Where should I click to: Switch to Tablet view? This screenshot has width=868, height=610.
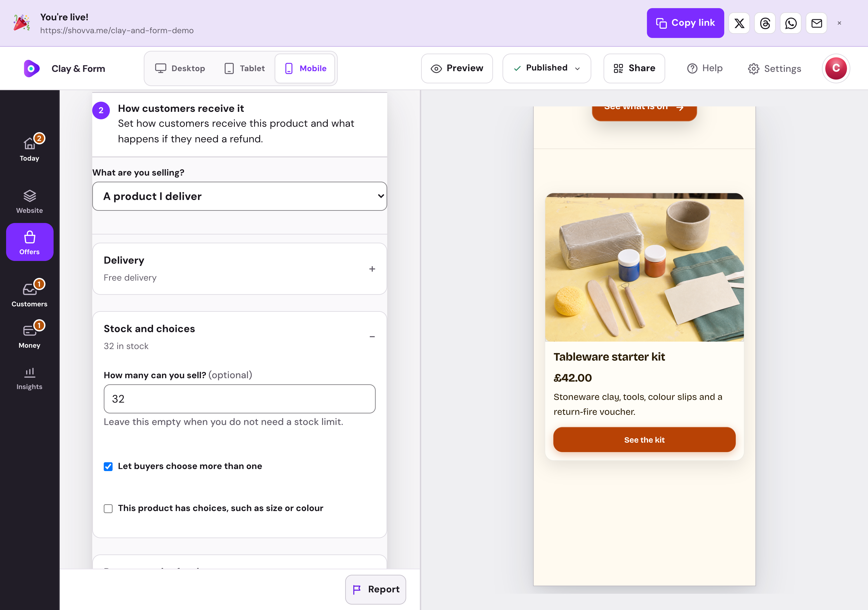(245, 68)
